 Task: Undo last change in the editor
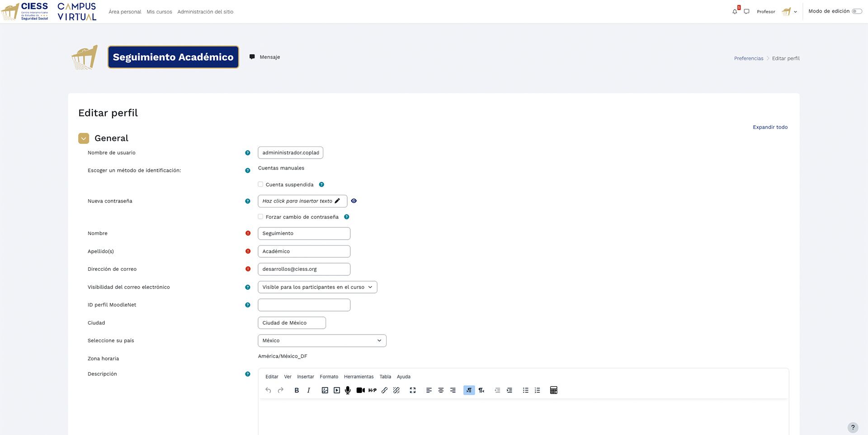click(268, 390)
